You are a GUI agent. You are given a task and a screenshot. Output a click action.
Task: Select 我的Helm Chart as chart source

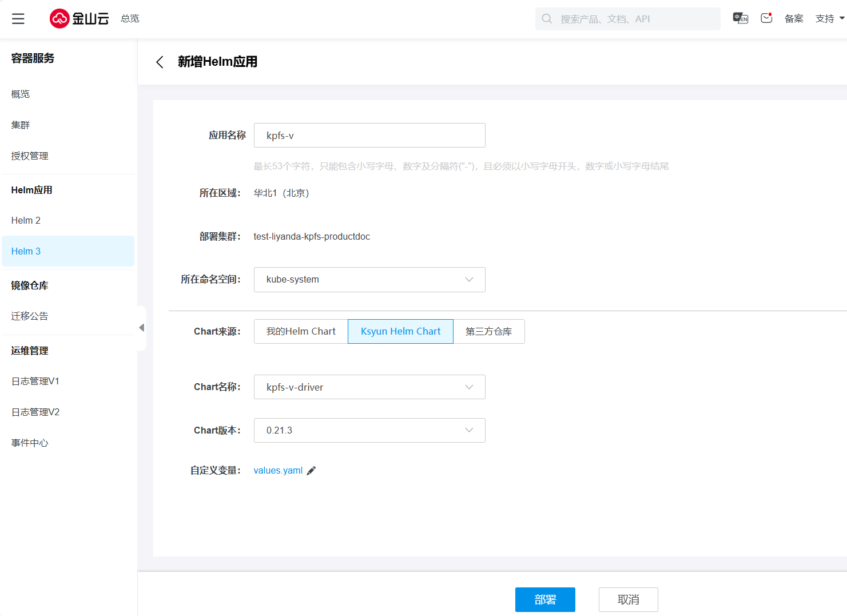(301, 332)
